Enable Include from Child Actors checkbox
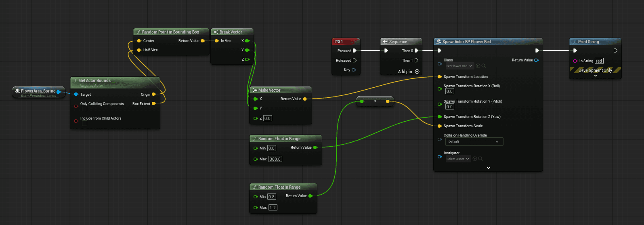The image size is (644, 225). [x=84, y=123]
